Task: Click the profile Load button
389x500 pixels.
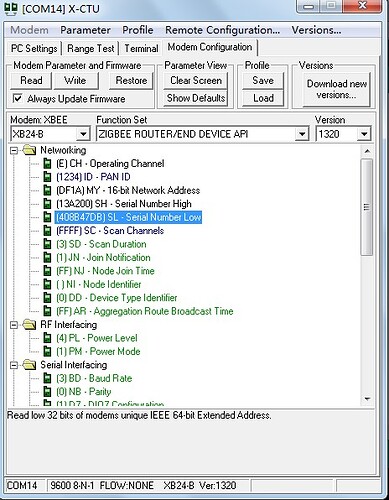Action: [263, 98]
